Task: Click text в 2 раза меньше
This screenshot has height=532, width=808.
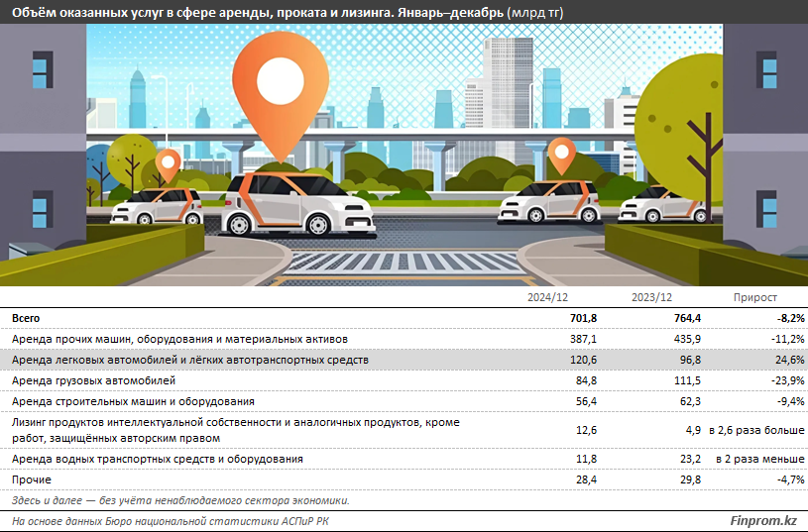Action: 760,459
